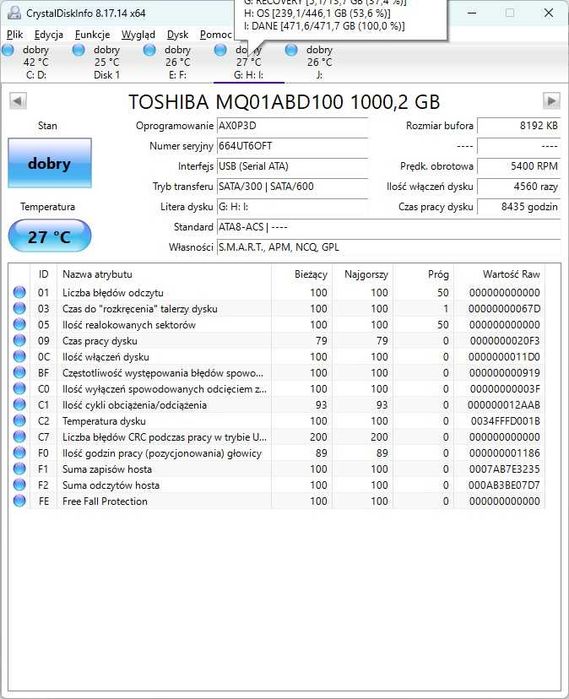
Task: Select the J: disk tab
Action: [319, 62]
